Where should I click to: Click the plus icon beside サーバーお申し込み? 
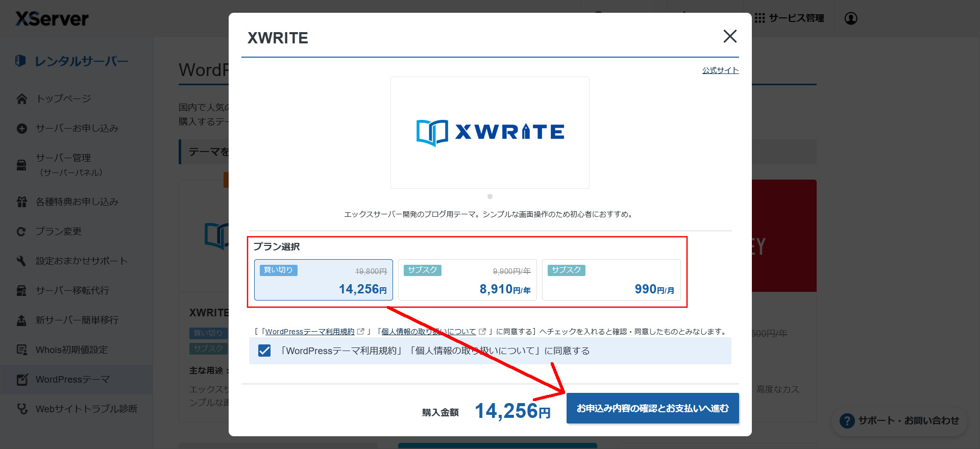[21, 129]
